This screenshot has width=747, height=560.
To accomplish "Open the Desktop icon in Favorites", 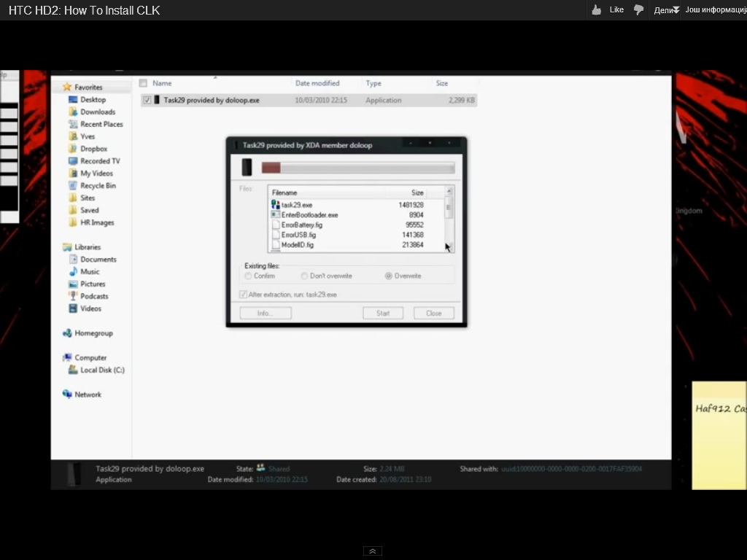I will pos(73,99).
